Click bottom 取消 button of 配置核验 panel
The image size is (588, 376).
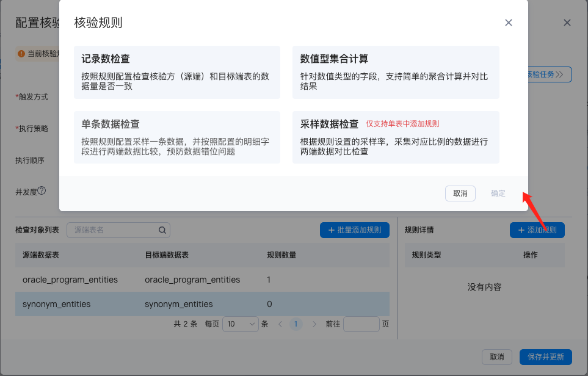click(x=497, y=357)
